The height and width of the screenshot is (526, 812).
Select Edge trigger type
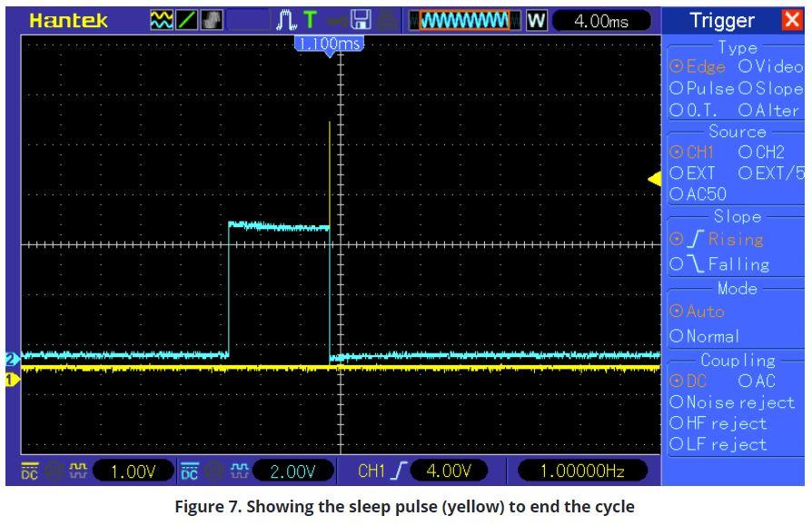[x=698, y=66]
